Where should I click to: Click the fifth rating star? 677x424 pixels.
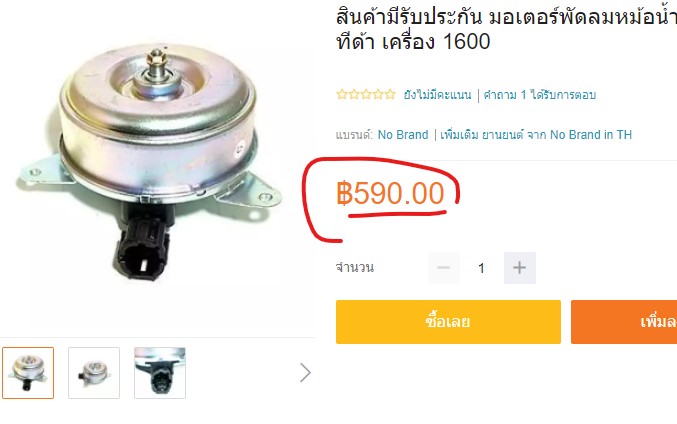tap(390, 94)
